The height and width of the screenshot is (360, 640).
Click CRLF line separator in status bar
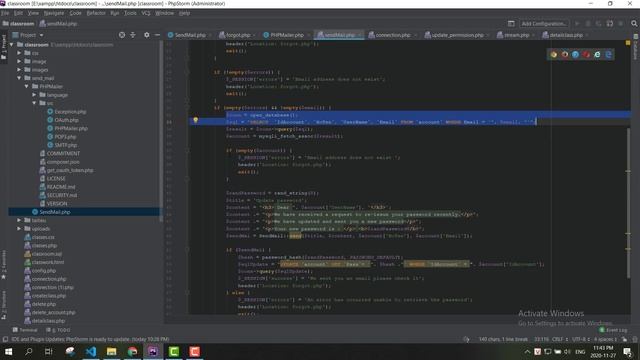pos(559,339)
